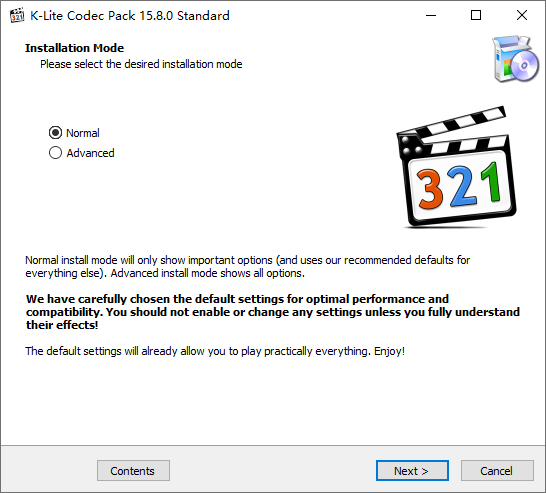
Task: Click the Installation Mode heading
Action: (x=75, y=48)
